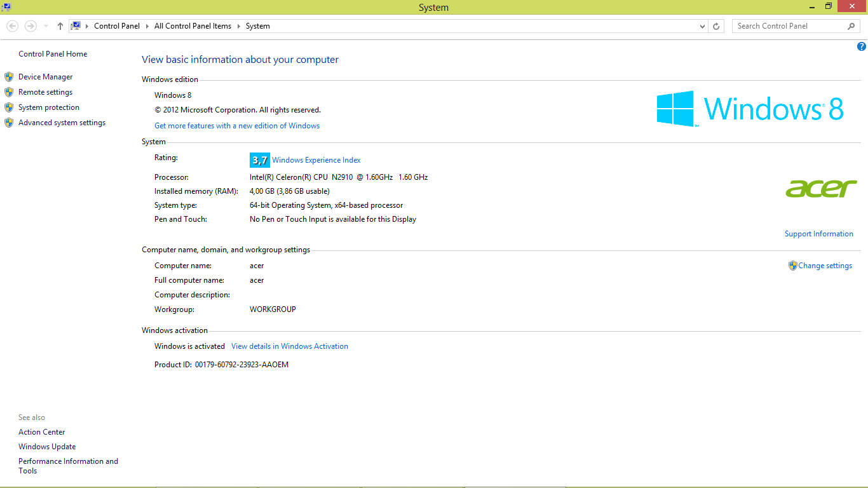Open the Windows Experience Index link
The image size is (868, 488).
(316, 160)
